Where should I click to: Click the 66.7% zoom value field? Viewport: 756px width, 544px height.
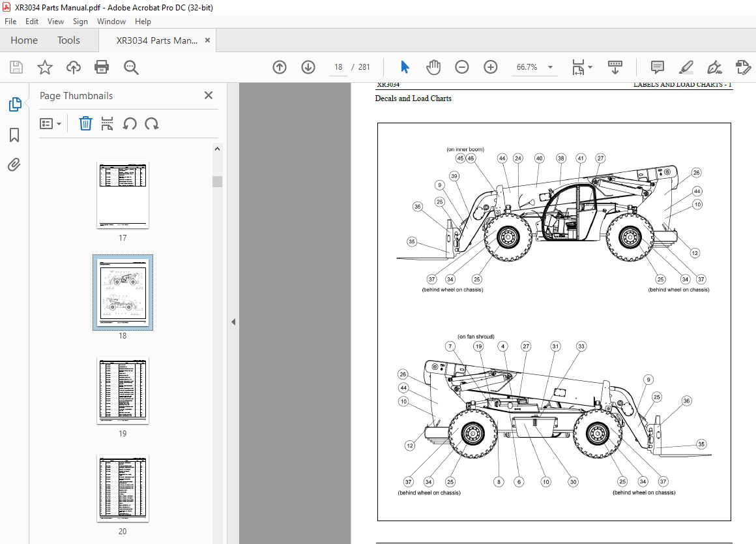pos(527,67)
